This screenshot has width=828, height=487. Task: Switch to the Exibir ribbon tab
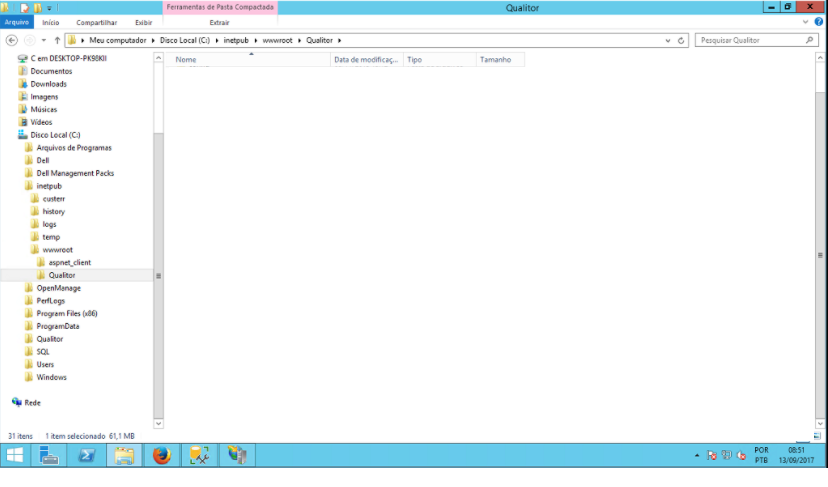[144, 22]
